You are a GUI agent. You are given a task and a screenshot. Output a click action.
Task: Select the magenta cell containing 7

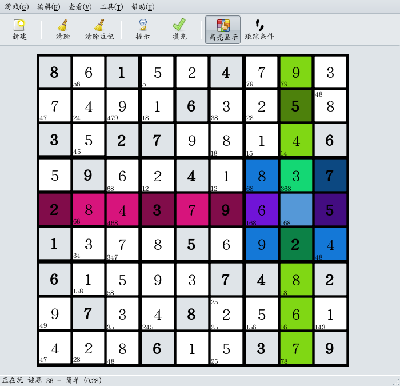tap(192, 210)
